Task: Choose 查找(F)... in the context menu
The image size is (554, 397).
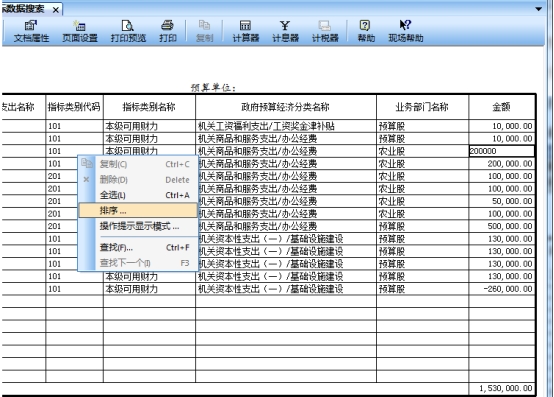Action: point(138,247)
